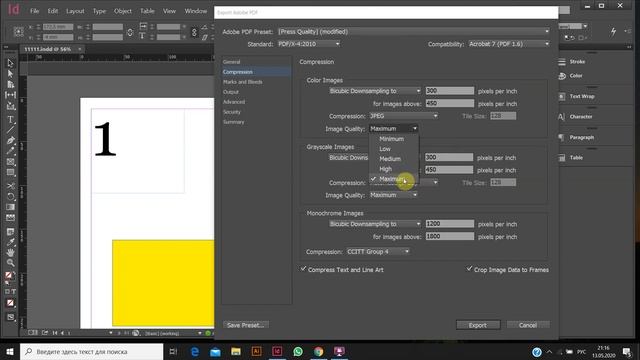Select the Type tool

(10, 120)
